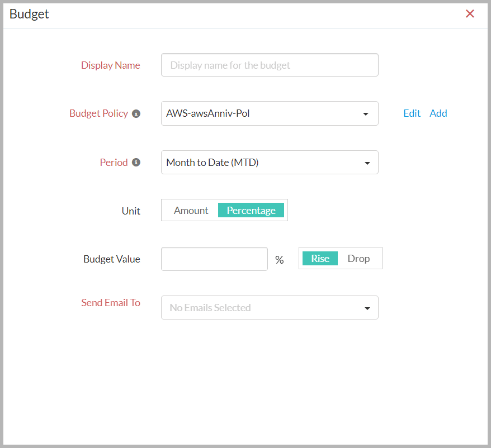Click the Period info icon
The image size is (491, 448).
[136, 163]
